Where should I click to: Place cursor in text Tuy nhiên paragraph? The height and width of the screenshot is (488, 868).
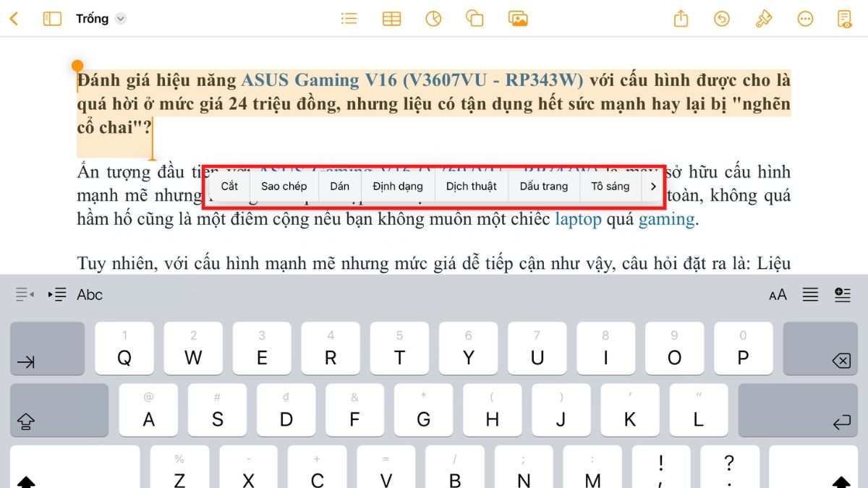pyautogui.click(x=434, y=264)
